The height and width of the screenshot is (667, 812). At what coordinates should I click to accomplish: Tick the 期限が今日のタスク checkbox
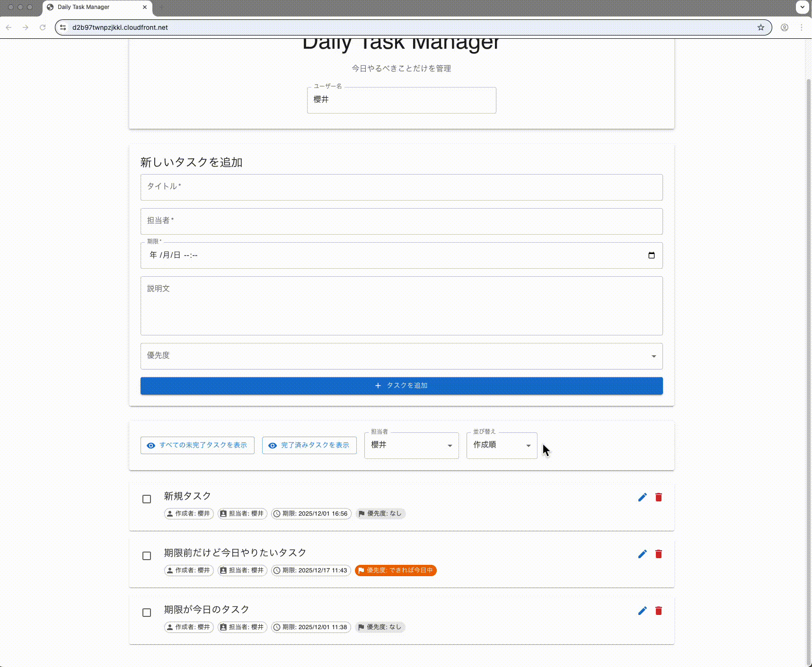147,613
